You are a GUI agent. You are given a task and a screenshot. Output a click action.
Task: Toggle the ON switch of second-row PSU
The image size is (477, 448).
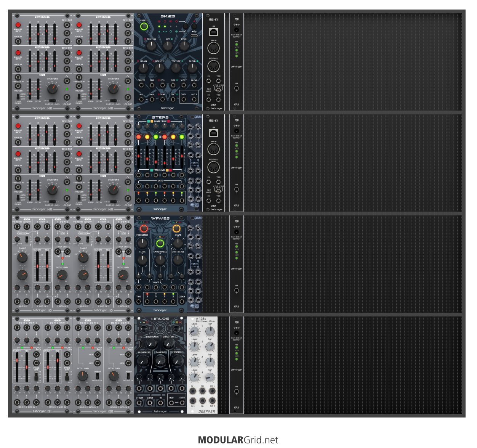(237, 190)
